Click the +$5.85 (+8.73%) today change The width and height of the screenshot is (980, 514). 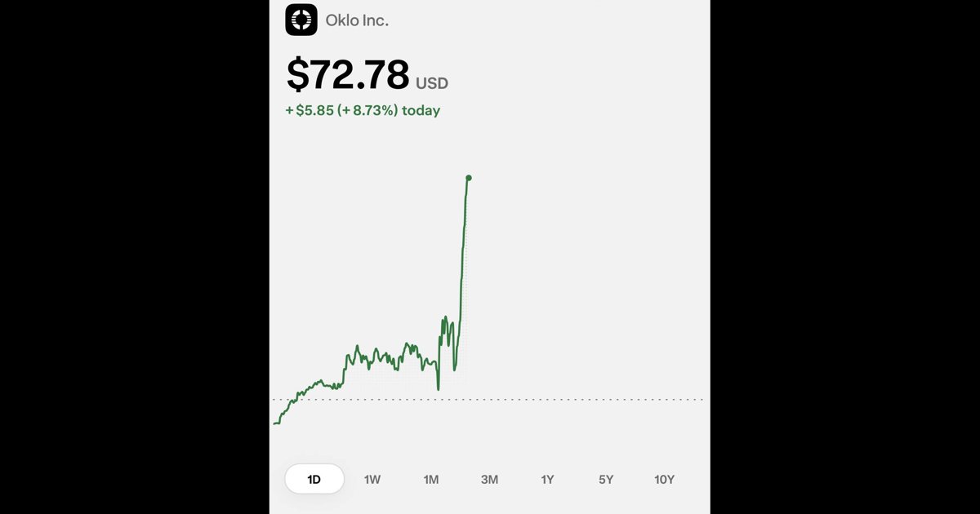pos(363,110)
